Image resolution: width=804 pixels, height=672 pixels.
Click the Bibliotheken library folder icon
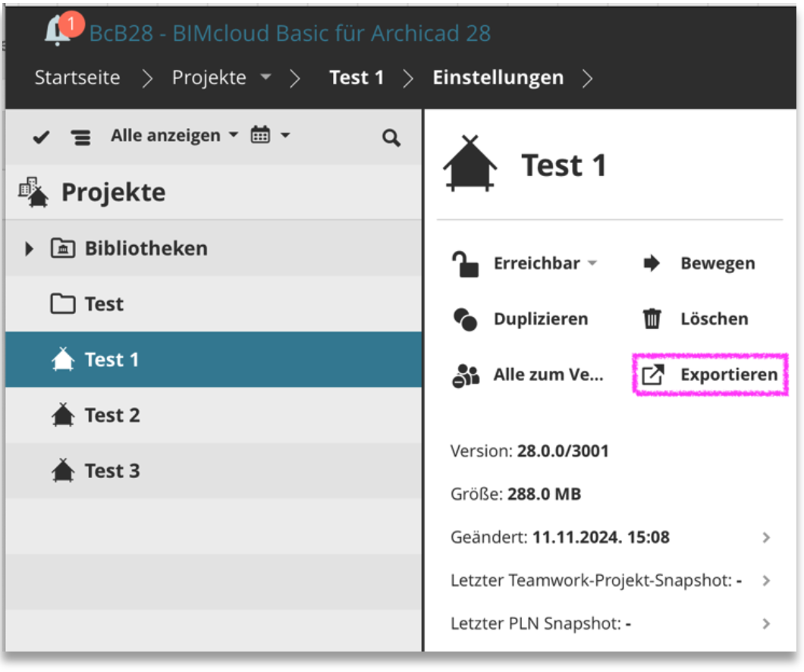click(x=62, y=248)
